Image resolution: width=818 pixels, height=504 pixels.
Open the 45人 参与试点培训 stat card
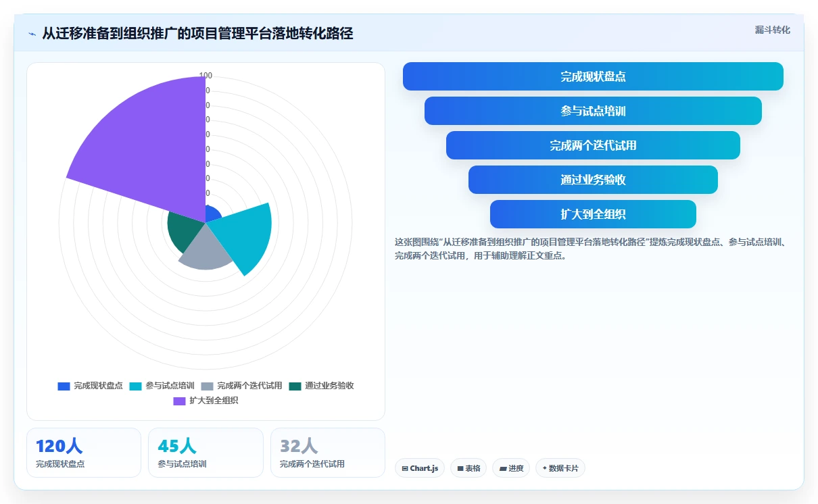click(x=206, y=453)
